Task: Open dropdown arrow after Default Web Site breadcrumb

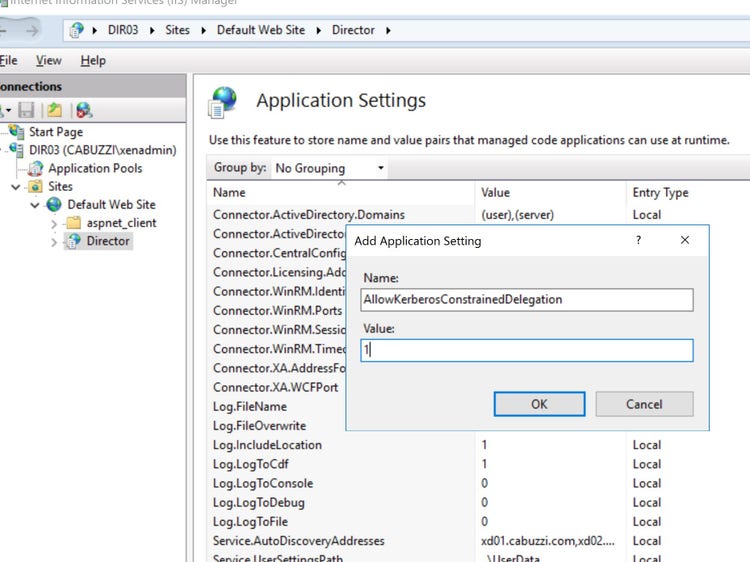Action: click(x=319, y=31)
